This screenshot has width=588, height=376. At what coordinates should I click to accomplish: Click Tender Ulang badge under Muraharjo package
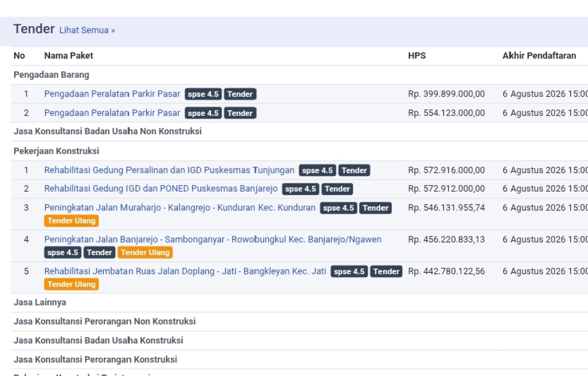71,221
